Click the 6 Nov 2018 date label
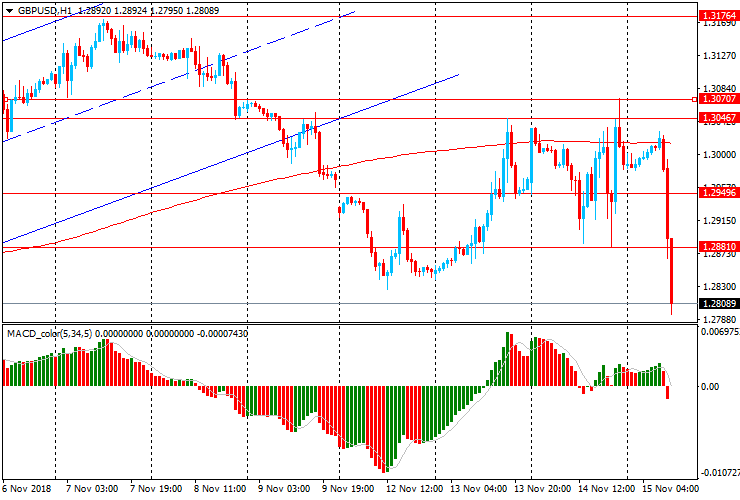Image resolution: width=740 pixels, height=500 pixels. pos(27,489)
